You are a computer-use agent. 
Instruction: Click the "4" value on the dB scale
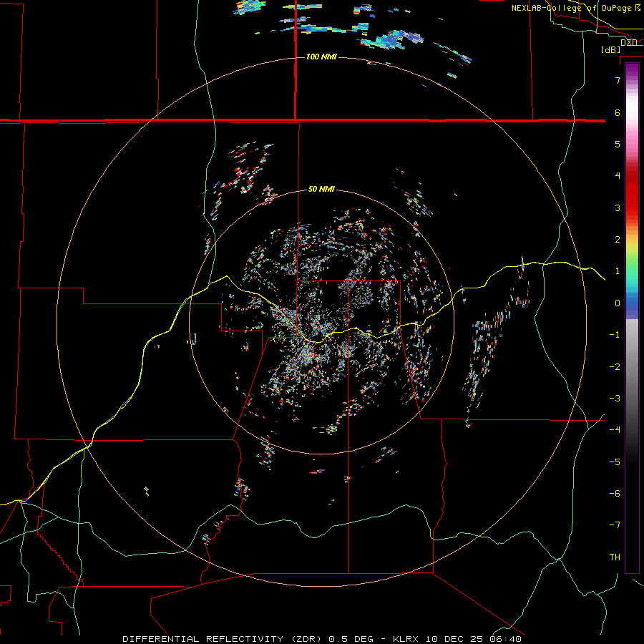618,176
